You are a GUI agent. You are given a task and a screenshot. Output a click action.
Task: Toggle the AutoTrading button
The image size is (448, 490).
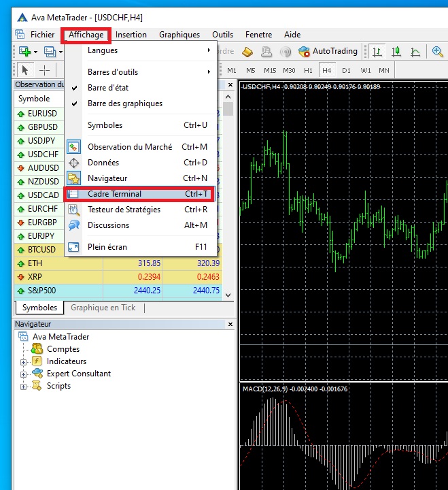(328, 51)
